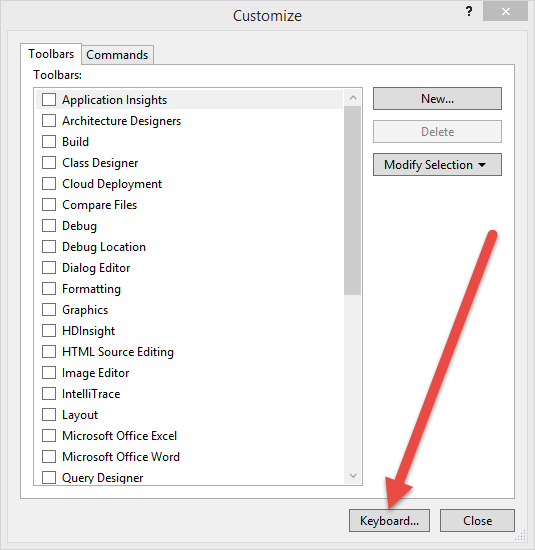The width and height of the screenshot is (535, 550).
Task: Tick the Image Editor checkbox
Action: click(49, 373)
